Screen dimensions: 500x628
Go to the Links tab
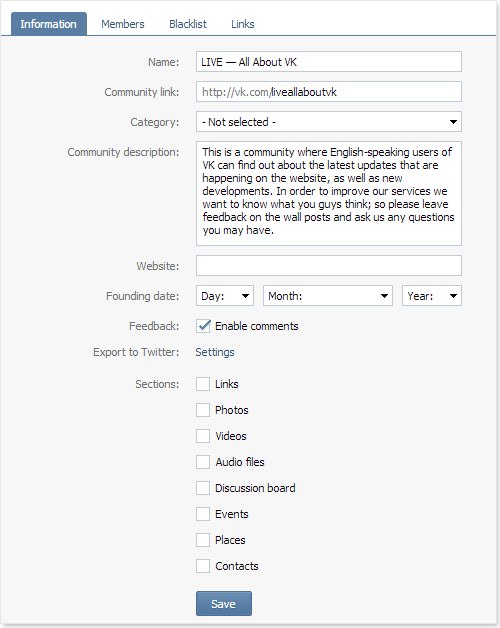[242, 24]
